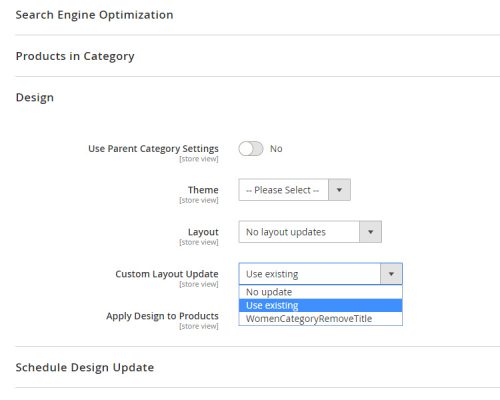Viewport: 500px width, 400px height.
Task: Open the Layout No layout updates dropdown
Action: click(310, 232)
